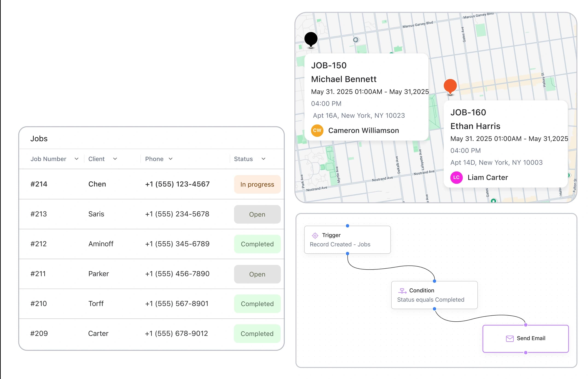
Task: Click the Send Email envelope icon
Action: [510, 339]
